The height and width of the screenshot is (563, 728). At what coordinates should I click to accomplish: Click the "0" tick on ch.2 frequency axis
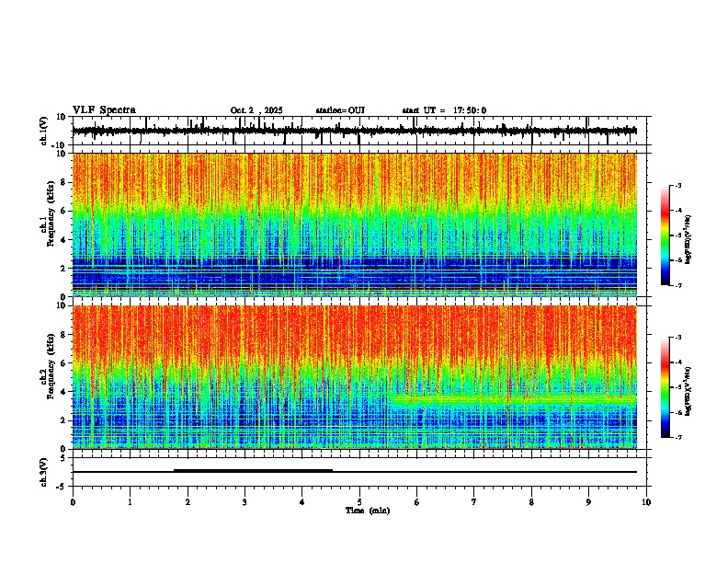pos(64,449)
